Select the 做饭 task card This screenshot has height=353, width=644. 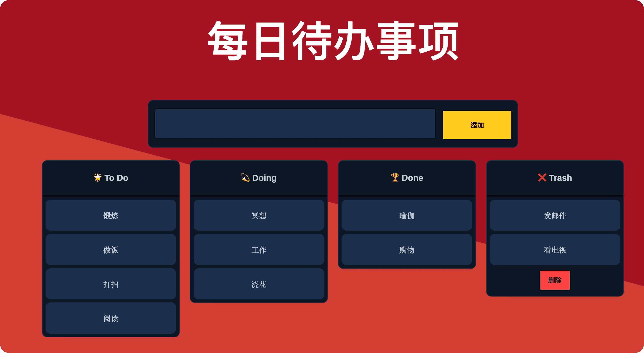coord(111,249)
